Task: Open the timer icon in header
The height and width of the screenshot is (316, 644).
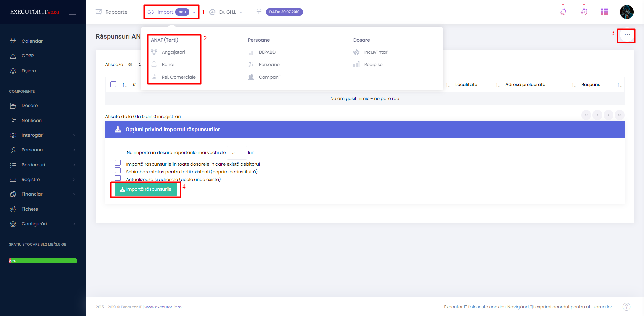Action: pos(584,12)
